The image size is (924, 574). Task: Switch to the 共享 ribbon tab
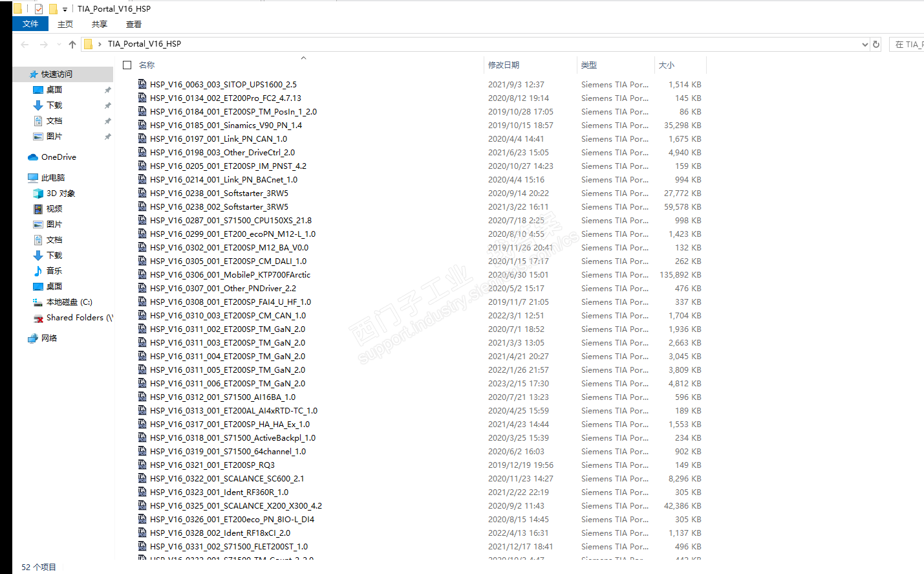[100, 25]
